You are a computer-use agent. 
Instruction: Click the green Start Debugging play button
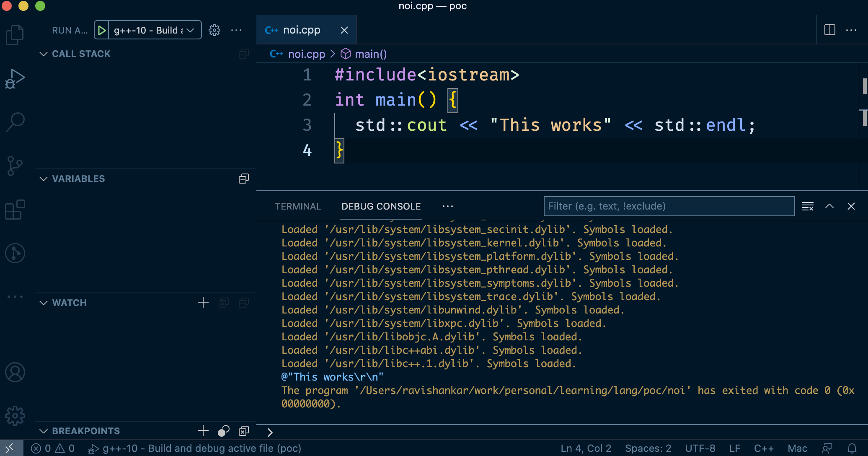pos(101,30)
